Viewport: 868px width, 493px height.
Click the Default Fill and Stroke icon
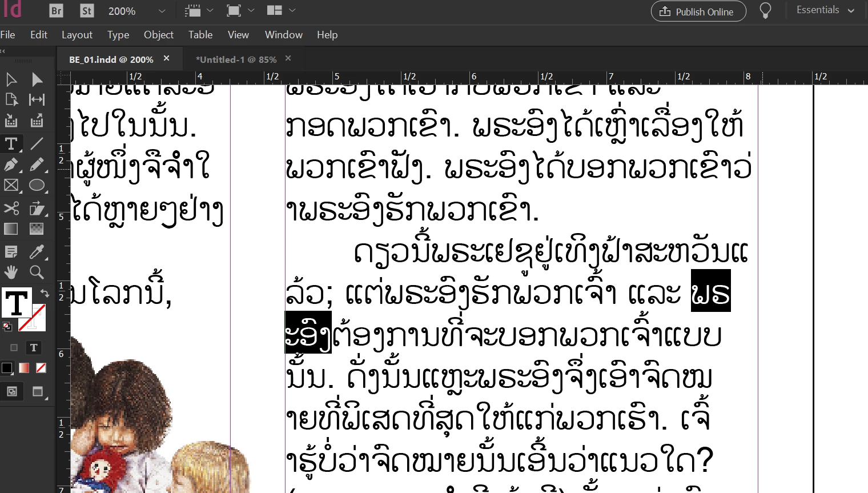tap(7, 327)
